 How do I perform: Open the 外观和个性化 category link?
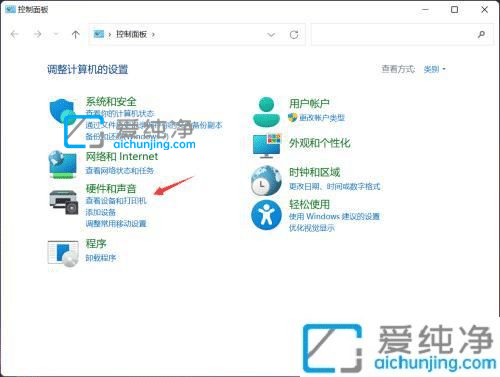(x=320, y=143)
